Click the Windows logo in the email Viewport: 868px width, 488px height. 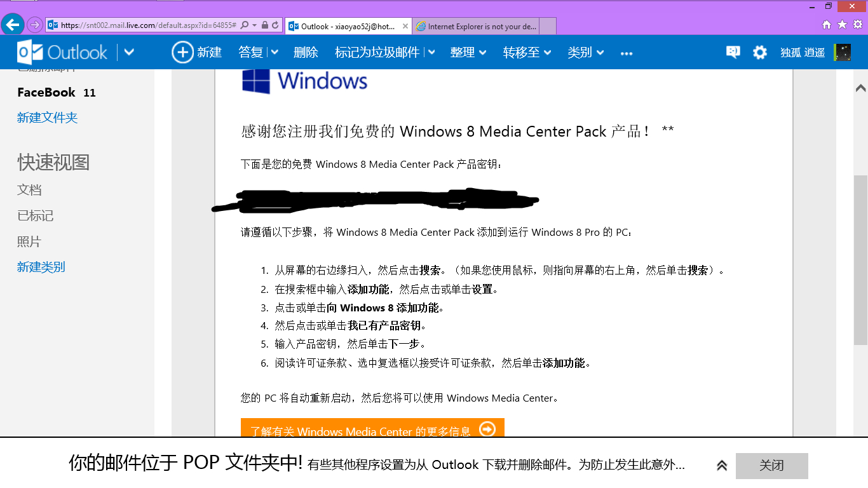click(304, 81)
